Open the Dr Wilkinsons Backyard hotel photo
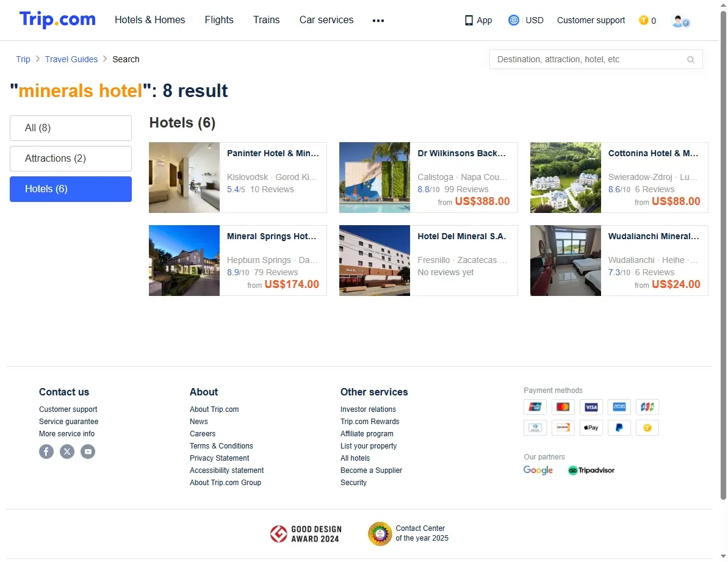Image resolution: width=728 pixels, height=562 pixels. click(375, 178)
